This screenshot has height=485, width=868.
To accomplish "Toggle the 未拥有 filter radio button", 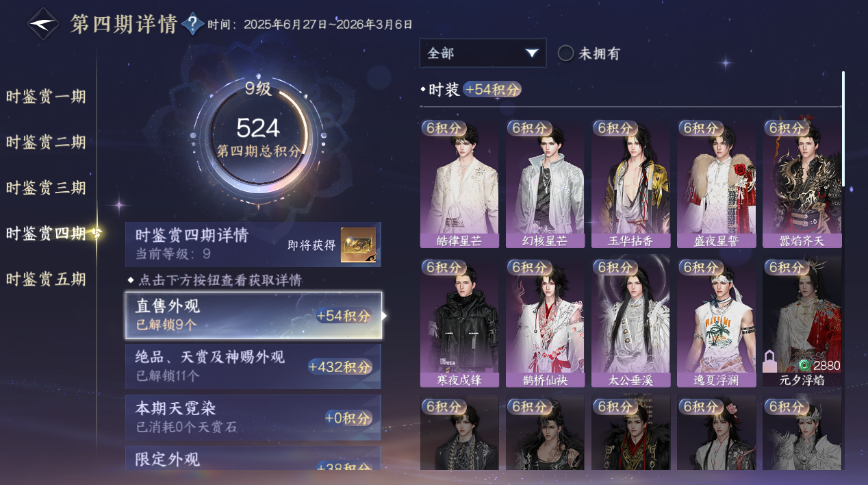I will [565, 53].
